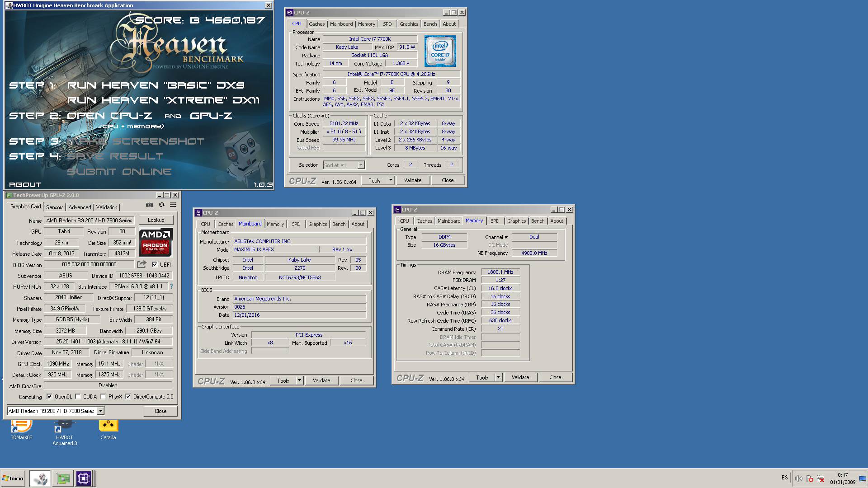Click Validate in the CPU-Z CPU window
This screenshot has height=488, width=868.
click(x=413, y=180)
